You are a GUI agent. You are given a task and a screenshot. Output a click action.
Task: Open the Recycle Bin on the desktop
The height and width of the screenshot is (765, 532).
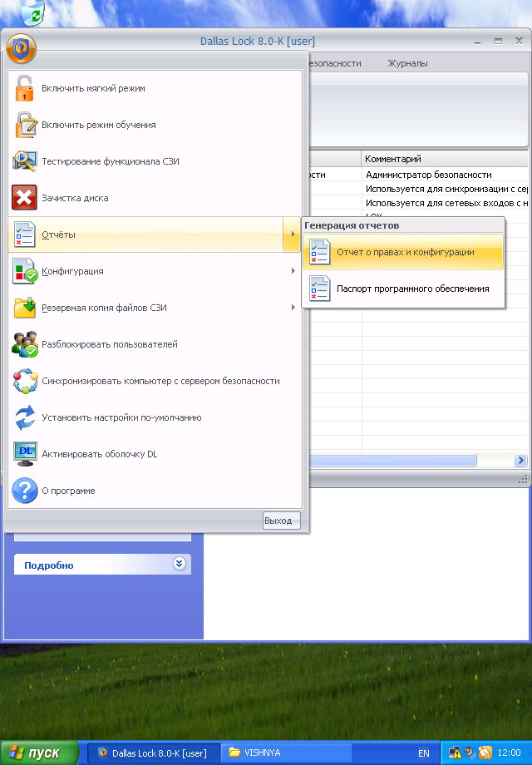[33, 13]
